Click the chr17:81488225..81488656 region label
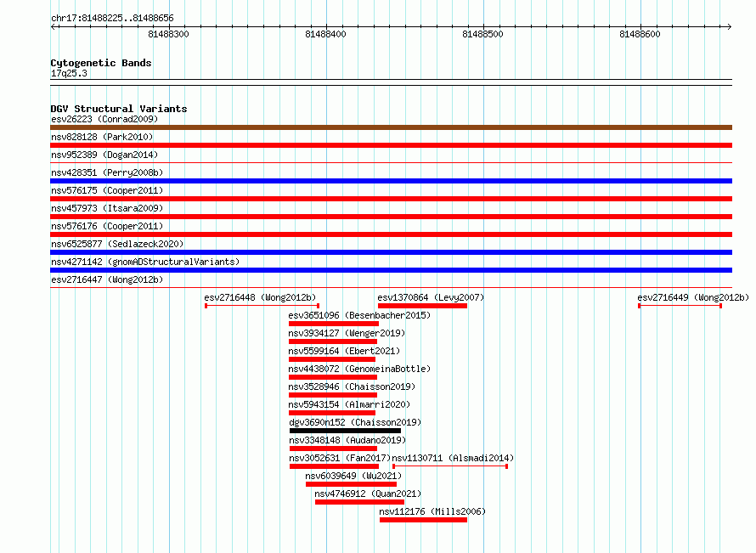The width and height of the screenshot is (756, 553). [x=112, y=18]
